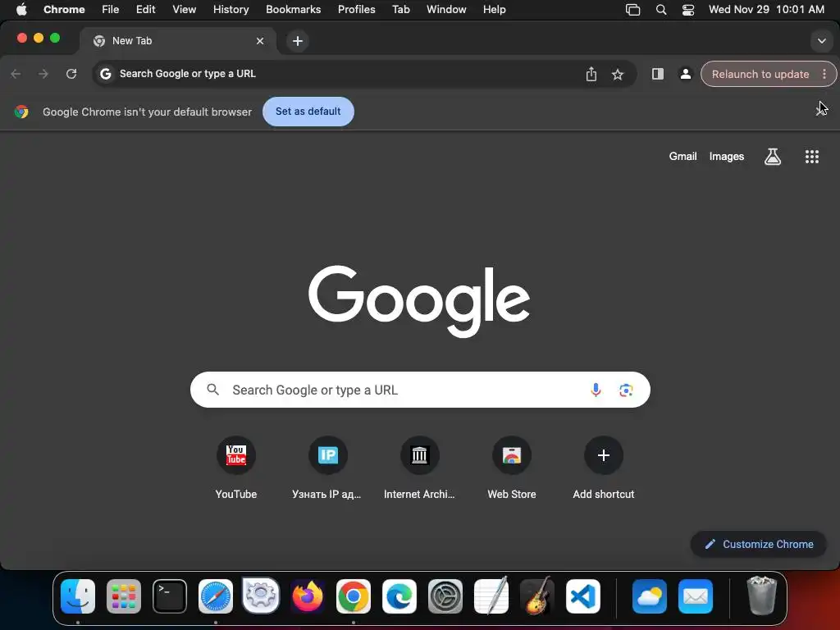This screenshot has height=630, width=840.
Task: Open TextEdit from the dock
Action: click(491, 596)
